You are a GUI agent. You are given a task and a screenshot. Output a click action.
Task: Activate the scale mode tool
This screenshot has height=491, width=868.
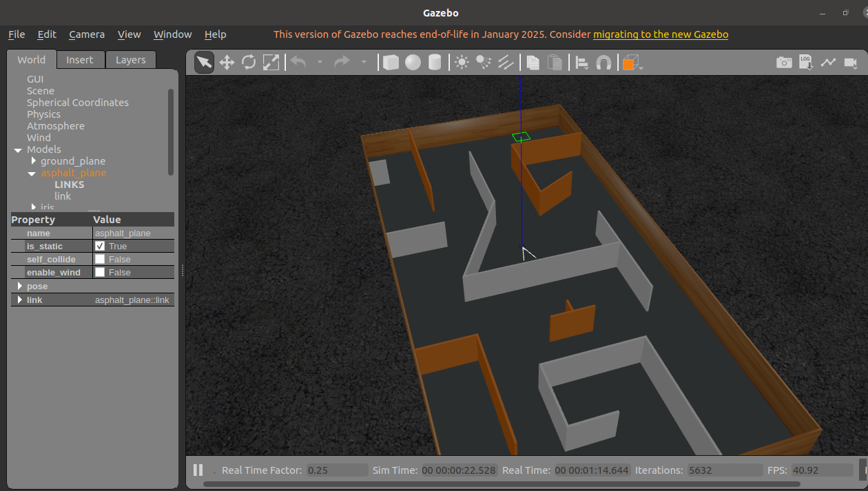(271, 63)
